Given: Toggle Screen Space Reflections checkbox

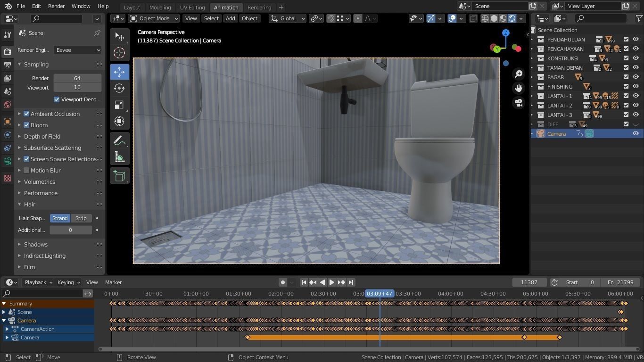Looking at the screenshot, I should [26, 159].
